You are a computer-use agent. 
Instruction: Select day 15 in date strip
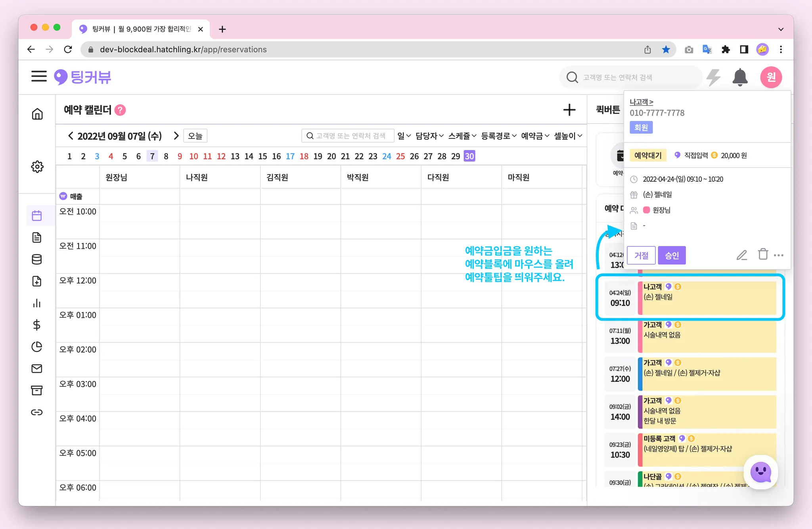[x=262, y=156]
